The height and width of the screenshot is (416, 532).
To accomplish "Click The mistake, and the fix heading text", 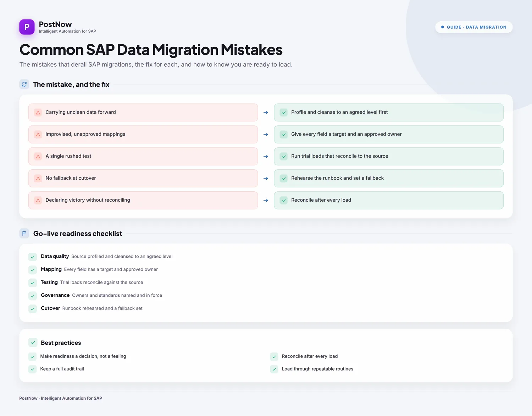I will 71,84.
